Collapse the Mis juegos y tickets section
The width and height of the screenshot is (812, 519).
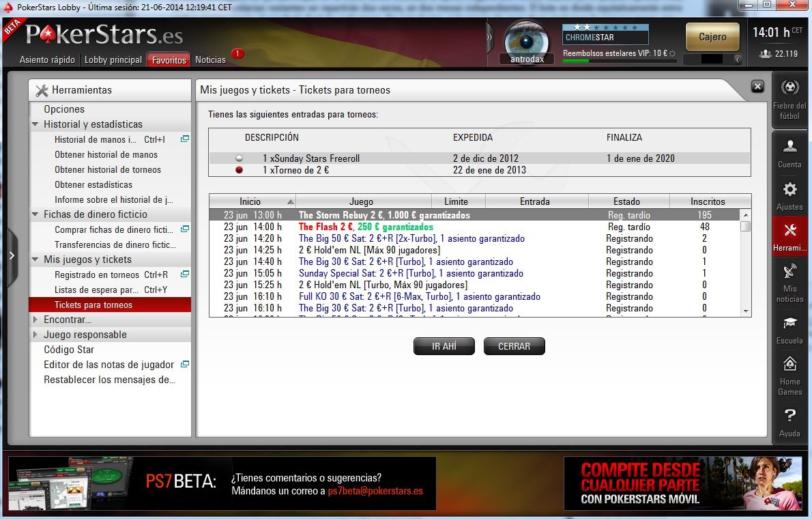[x=35, y=259]
